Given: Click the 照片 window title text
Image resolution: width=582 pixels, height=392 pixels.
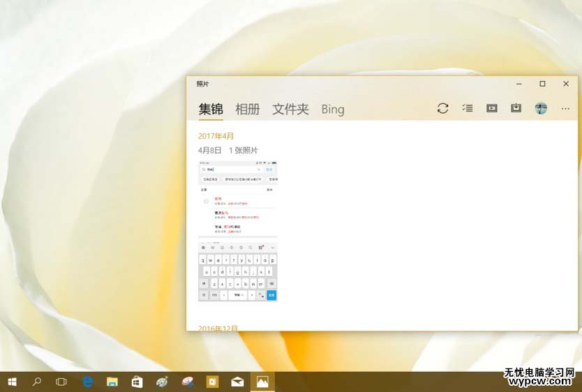Looking at the screenshot, I should (202, 84).
